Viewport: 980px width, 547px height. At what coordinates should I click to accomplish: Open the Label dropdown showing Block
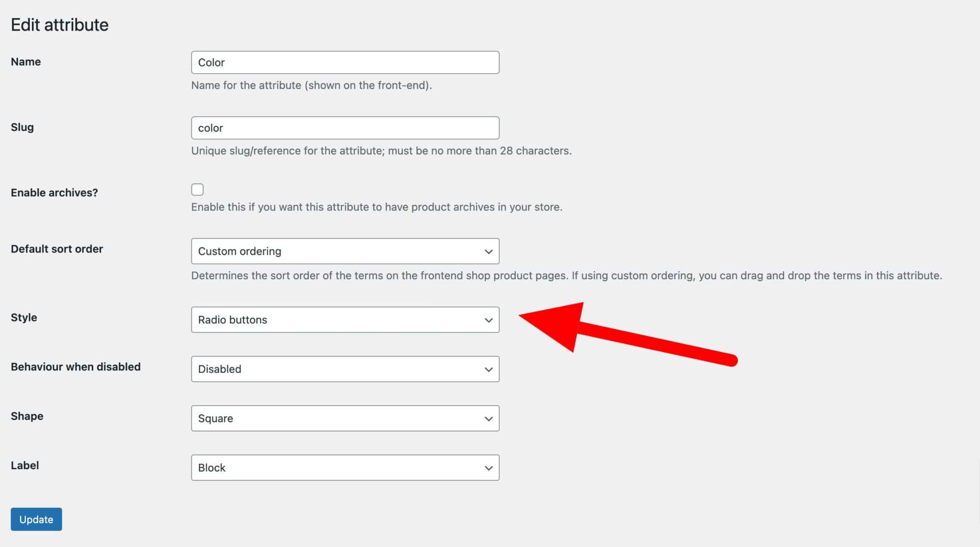pyautogui.click(x=345, y=467)
